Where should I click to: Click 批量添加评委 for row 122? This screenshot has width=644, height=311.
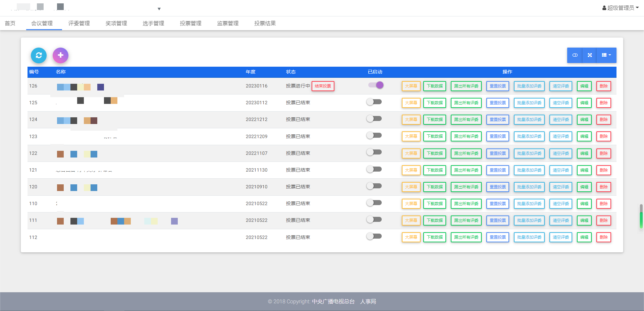tap(529, 153)
